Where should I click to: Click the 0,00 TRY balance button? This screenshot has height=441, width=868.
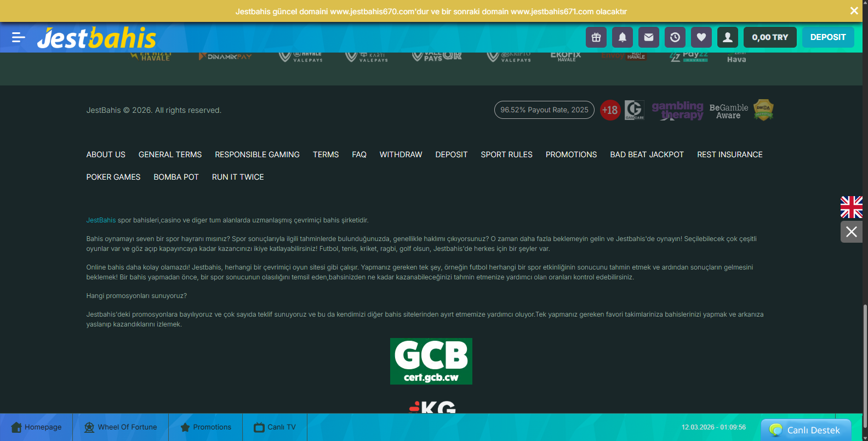770,37
